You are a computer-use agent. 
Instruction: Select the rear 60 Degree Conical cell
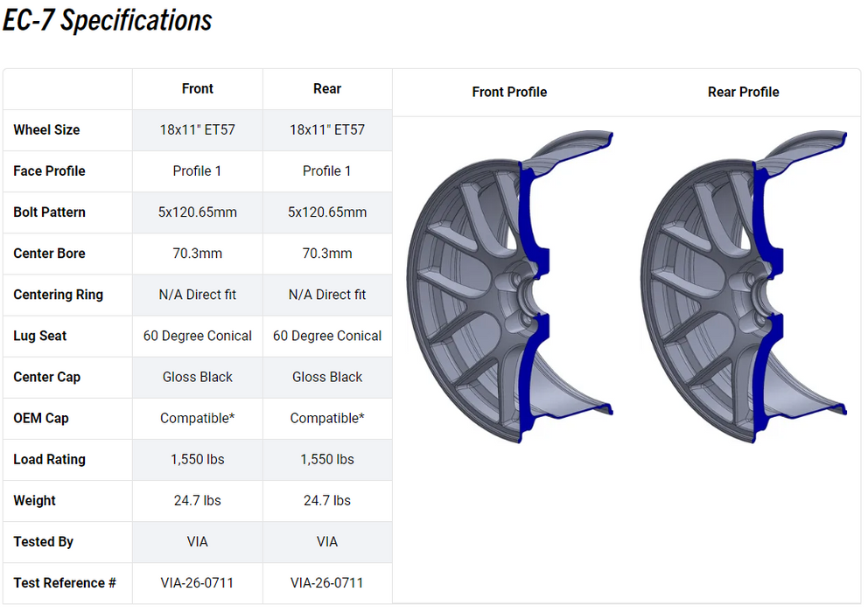(x=327, y=336)
